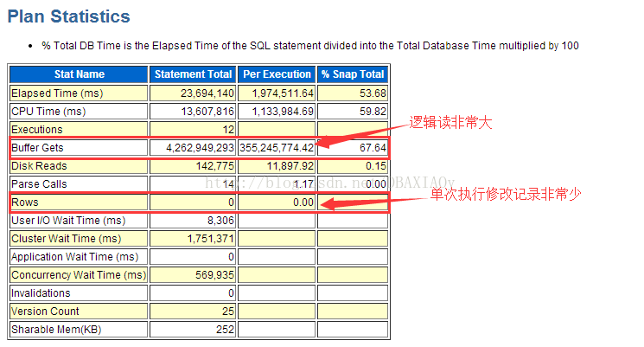
Task: Click the Buffer Gets total 4,262,949,293
Action: [x=200, y=148]
